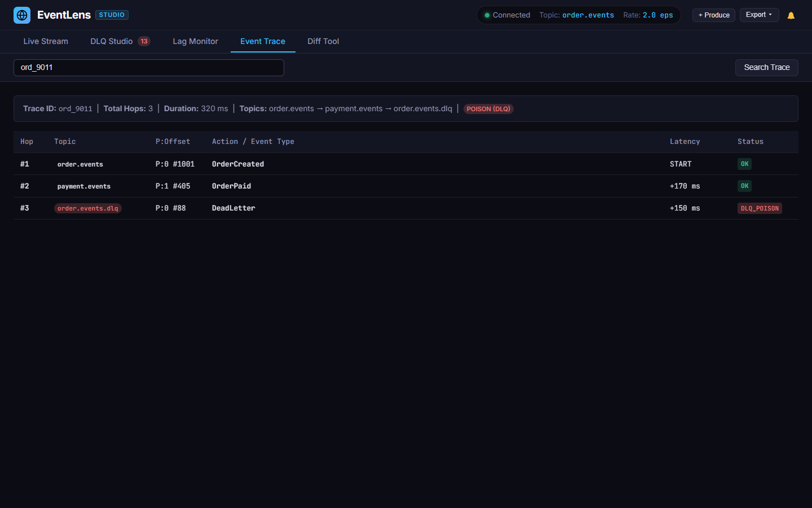Click the EventLens globe logo icon
Image resolution: width=812 pixels, height=508 pixels.
pyautogui.click(x=22, y=15)
